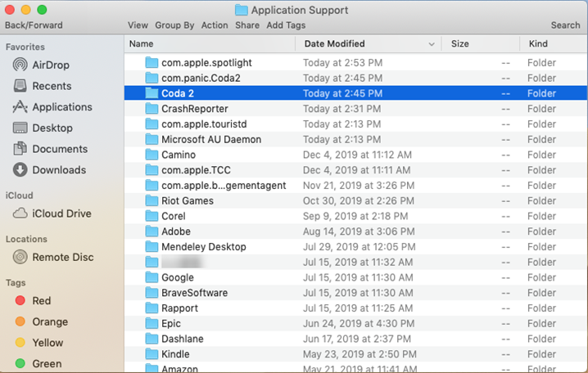Screen dimensions: 588x373
Task: Select the Microsoft AU Daemon row
Action: tap(355, 139)
